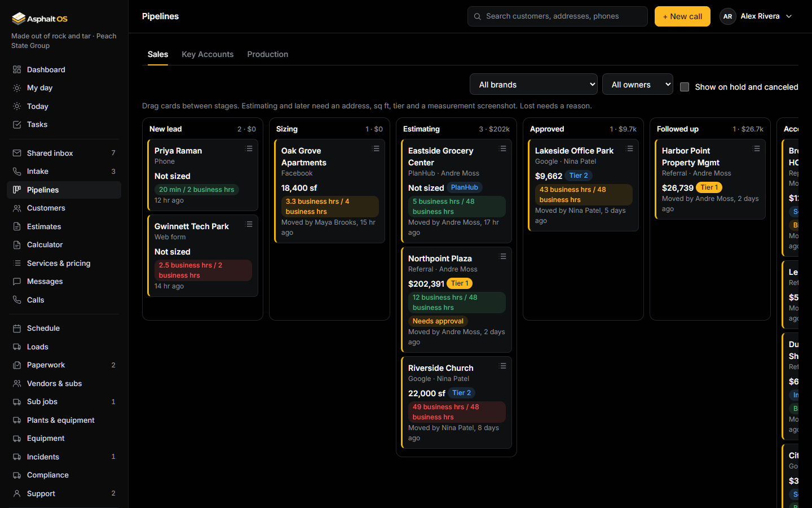Image resolution: width=812 pixels, height=508 pixels.
Task: Toggle Show on hold and canceled checkbox
Action: point(685,87)
